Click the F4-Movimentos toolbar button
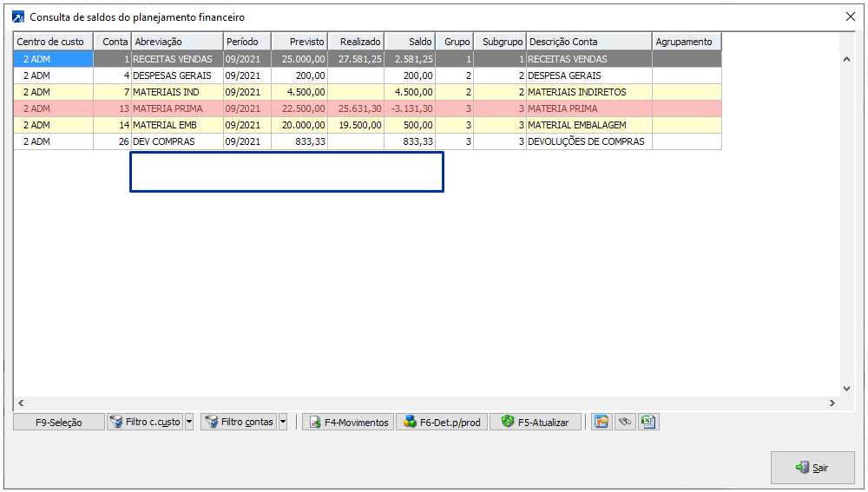The width and height of the screenshot is (868, 492). [348, 423]
